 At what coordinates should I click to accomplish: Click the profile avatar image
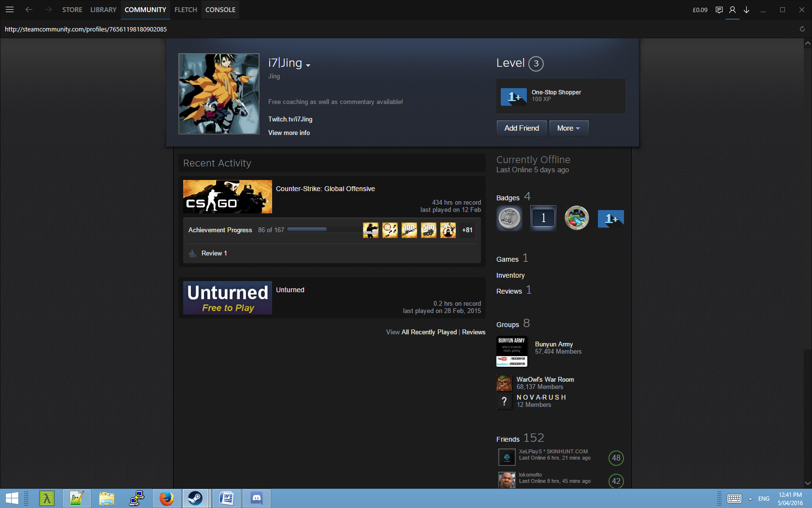(219, 94)
